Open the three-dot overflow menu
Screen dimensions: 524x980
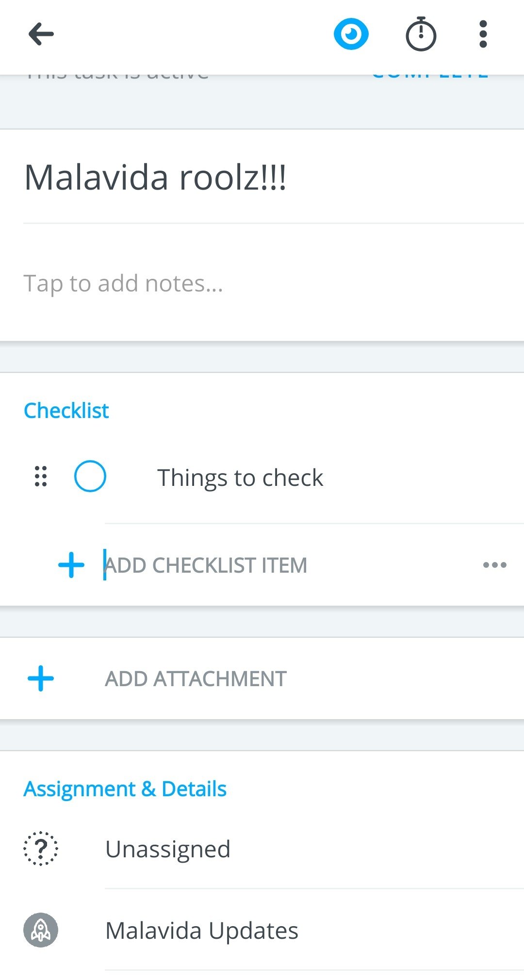click(x=483, y=34)
